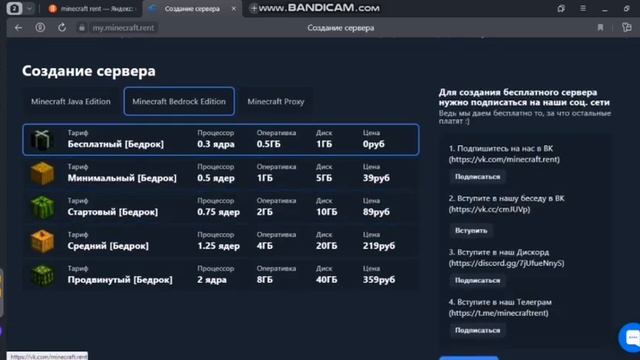This screenshot has height=360, width=640.
Task: Close the Создание сервера tab
Action: [x=234, y=9]
